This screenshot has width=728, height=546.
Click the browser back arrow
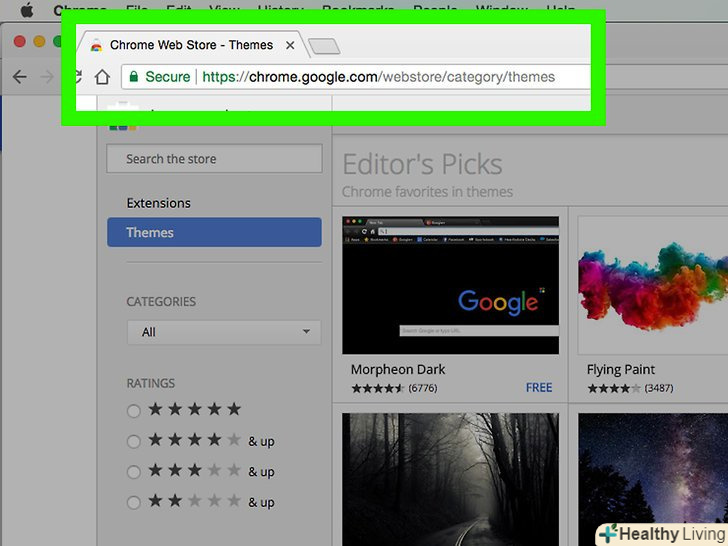click(20, 77)
